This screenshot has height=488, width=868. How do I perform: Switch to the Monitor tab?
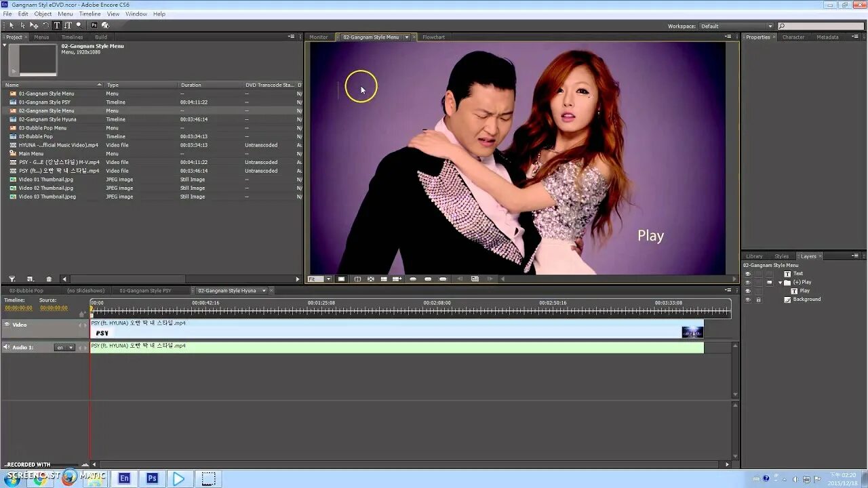click(319, 37)
